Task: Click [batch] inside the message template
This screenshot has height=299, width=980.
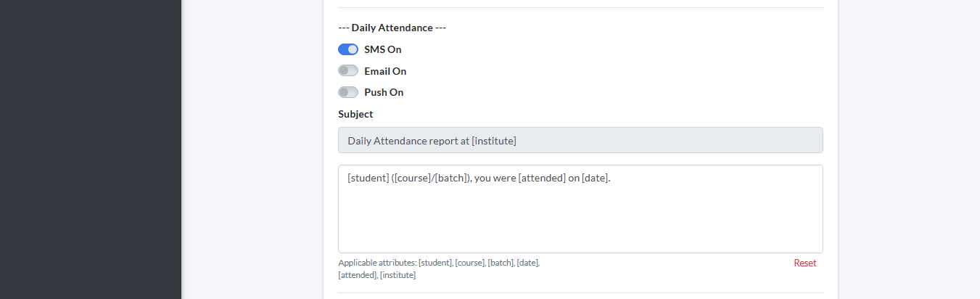Action: (451, 179)
